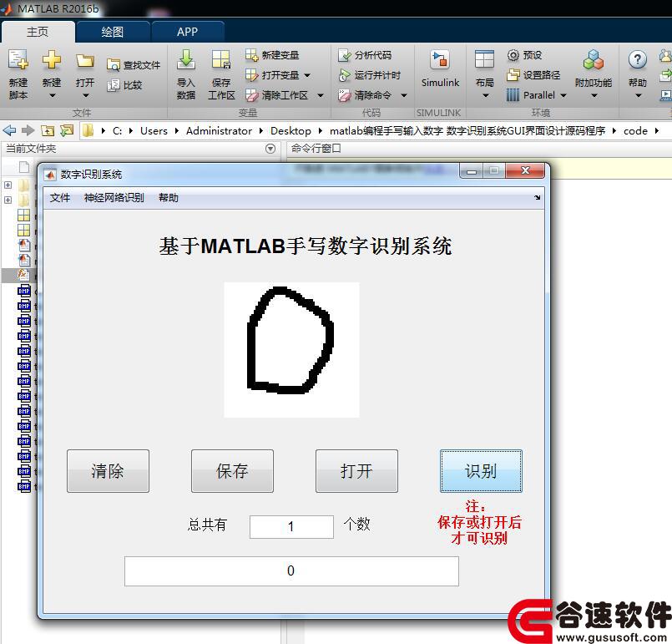The width and height of the screenshot is (672, 644).
Task: Open the 帮助 menu in 数字识别系统 window
Action: pos(169,198)
